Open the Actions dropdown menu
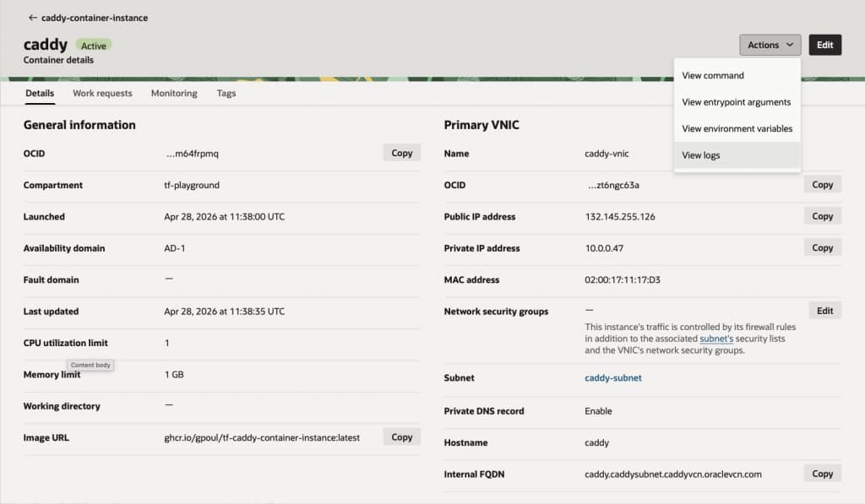865x504 pixels. coord(770,46)
